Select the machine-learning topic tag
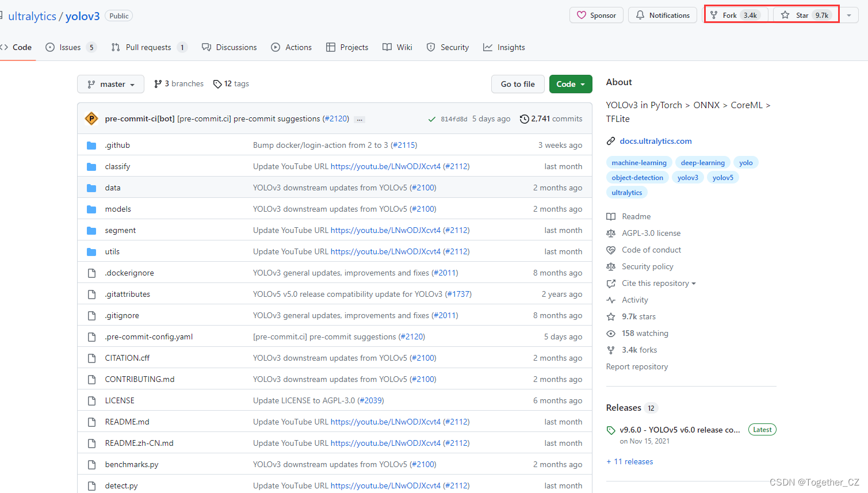868x493 pixels. [x=639, y=163]
